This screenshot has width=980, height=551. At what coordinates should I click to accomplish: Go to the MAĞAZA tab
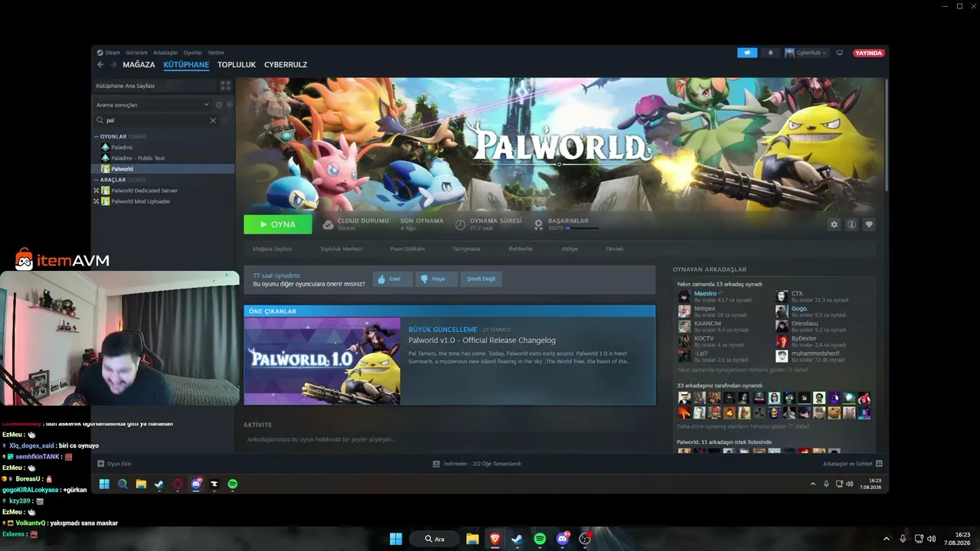point(139,65)
